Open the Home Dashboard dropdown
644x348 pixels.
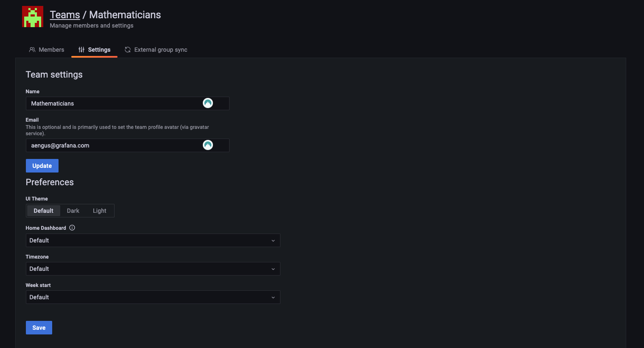click(153, 240)
